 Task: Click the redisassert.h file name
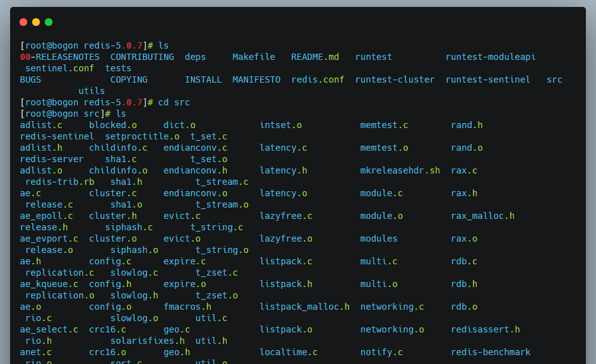pos(485,329)
